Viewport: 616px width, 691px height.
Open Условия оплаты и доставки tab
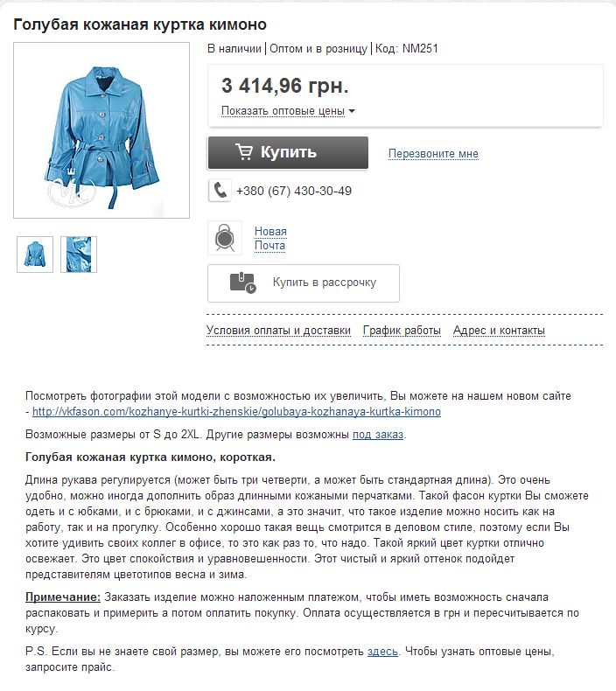tap(278, 331)
